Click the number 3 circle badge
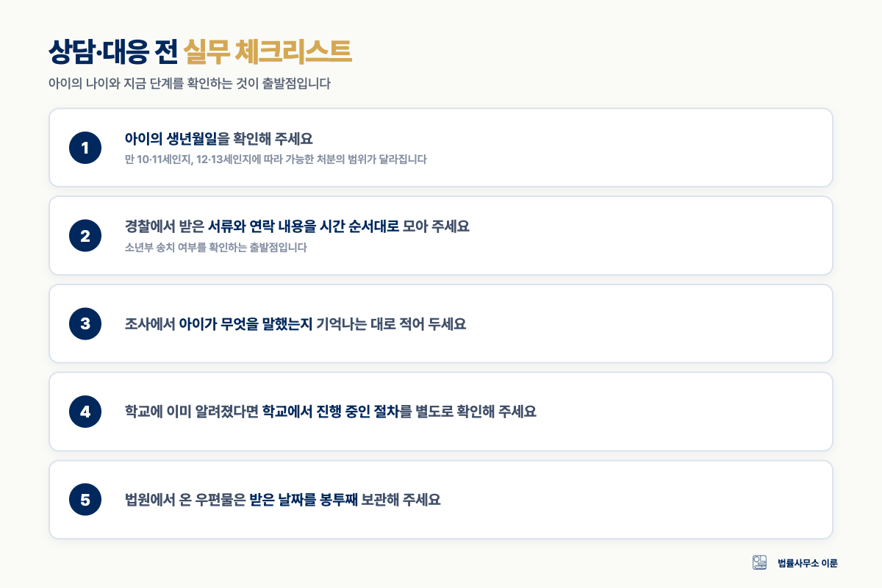Image resolution: width=882 pixels, height=588 pixels. (85, 324)
